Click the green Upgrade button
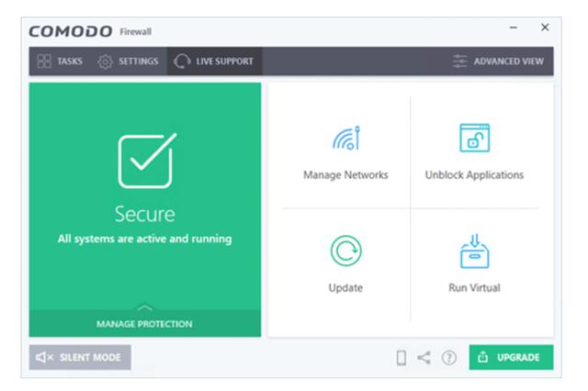The height and width of the screenshot is (391, 588). coord(511,357)
